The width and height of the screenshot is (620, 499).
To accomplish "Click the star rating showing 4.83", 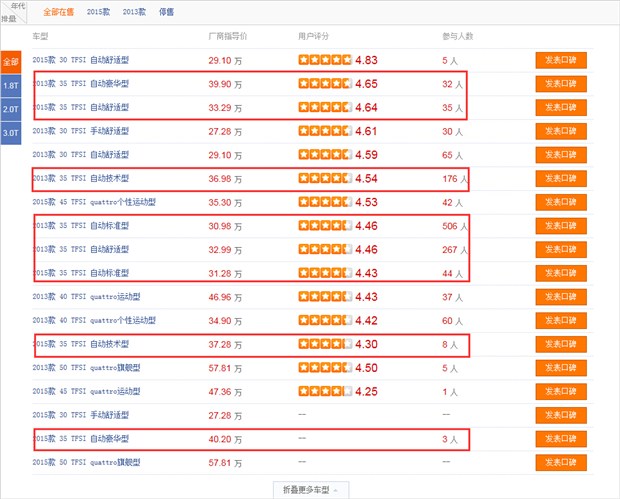I will click(x=325, y=60).
